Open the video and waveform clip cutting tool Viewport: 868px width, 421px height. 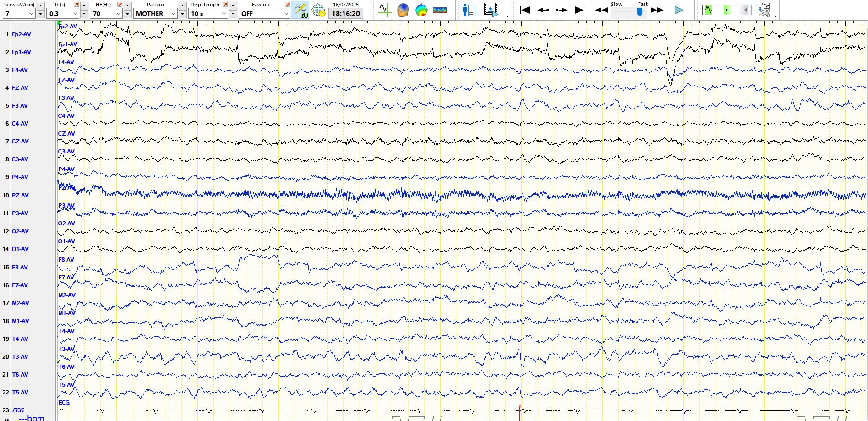coord(764,10)
